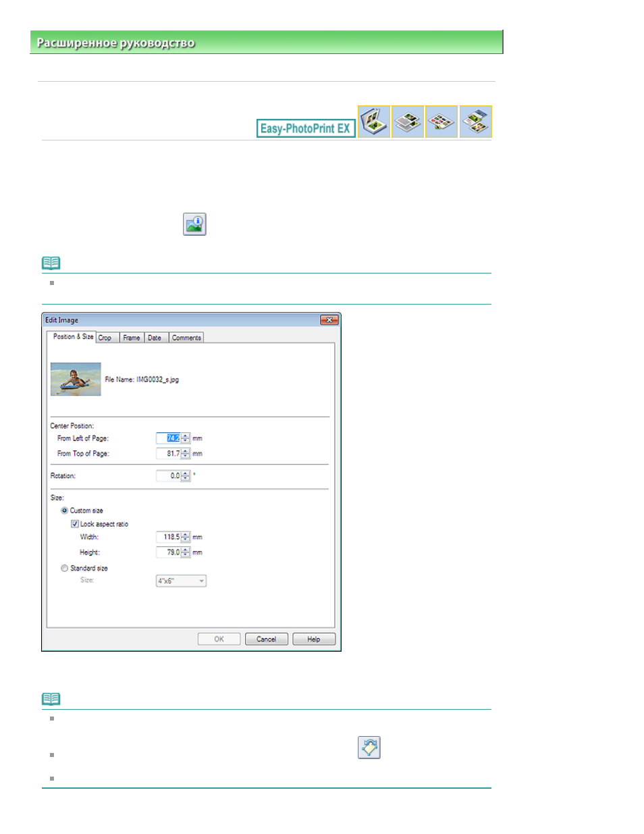644x834 pixels.
Task: Select the Standard size radio button
Action: point(65,569)
